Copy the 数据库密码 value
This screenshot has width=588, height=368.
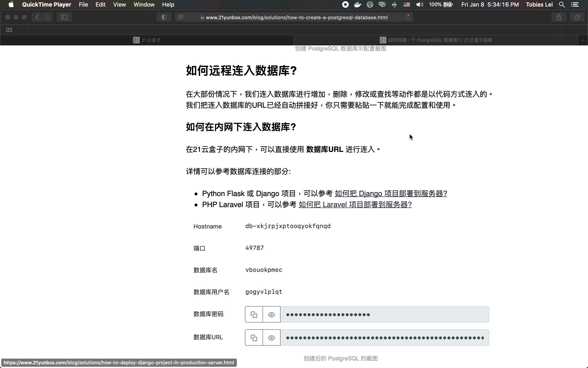pos(254,314)
